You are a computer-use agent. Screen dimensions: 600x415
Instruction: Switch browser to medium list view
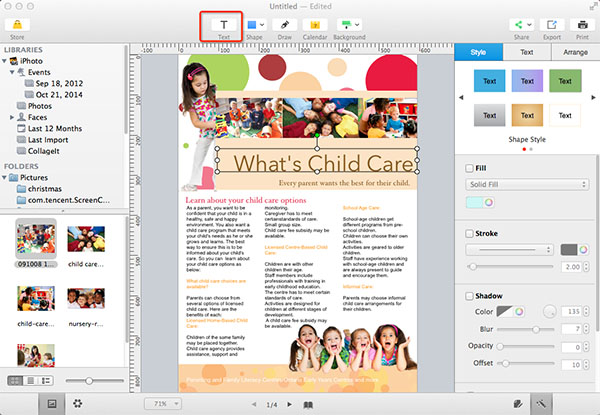tap(31, 380)
